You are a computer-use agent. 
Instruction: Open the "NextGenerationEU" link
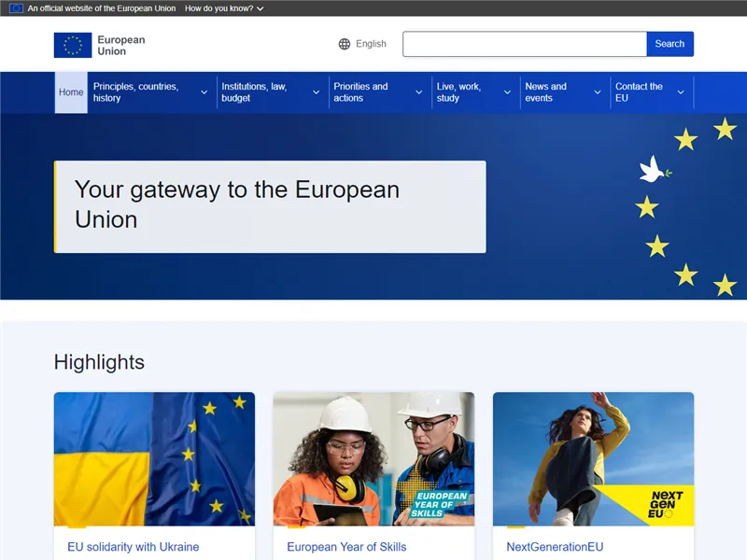coord(555,547)
